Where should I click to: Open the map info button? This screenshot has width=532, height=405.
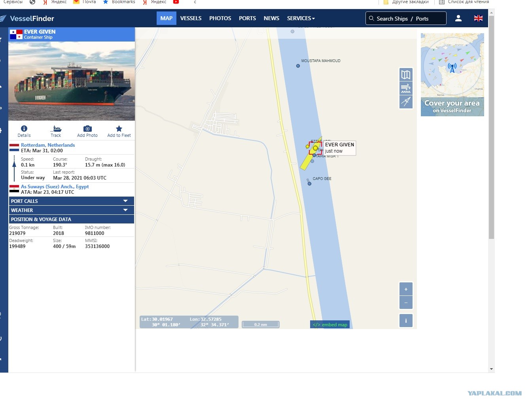pyautogui.click(x=406, y=321)
